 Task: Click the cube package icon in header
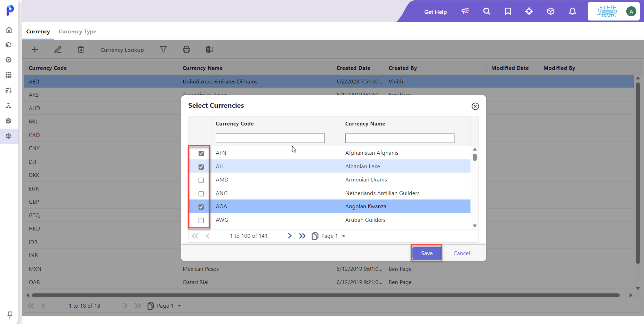pyautogui.click(x=550, y=11)
